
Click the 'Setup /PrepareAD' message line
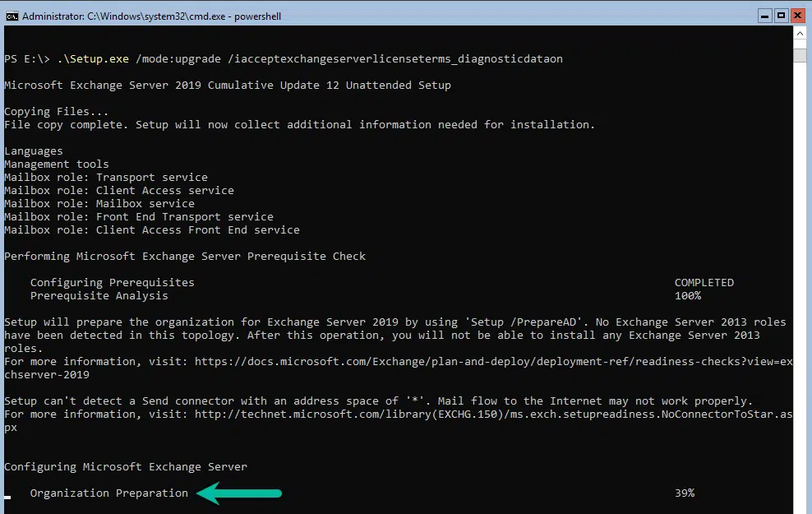point(395,322)
